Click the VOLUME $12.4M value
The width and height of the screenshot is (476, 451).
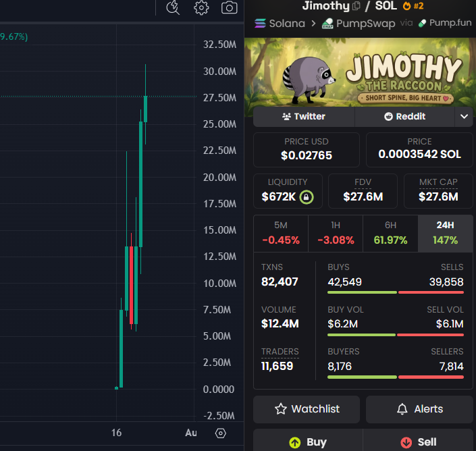(x=280, y=324)
